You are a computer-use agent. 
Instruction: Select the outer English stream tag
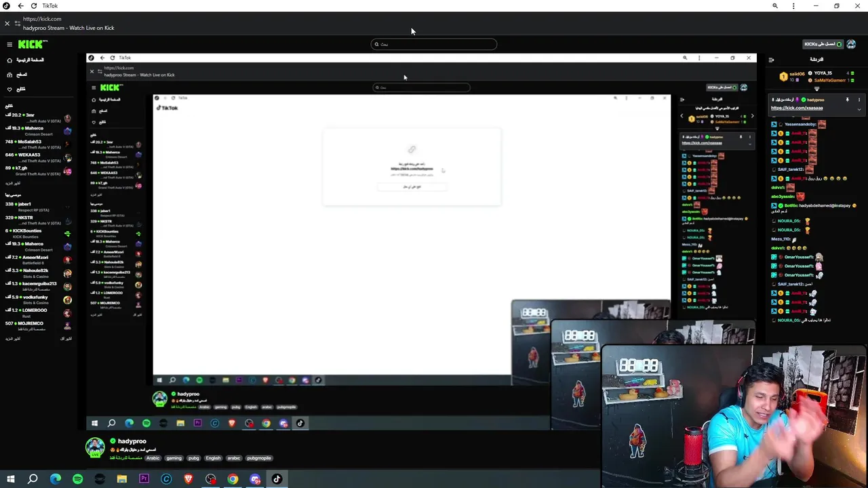213,458
